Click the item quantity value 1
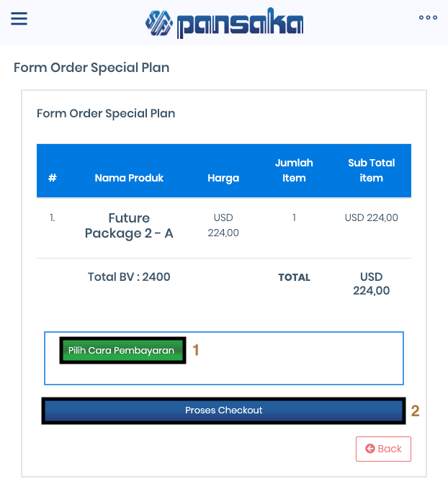The width and height of the screenshot is (448, 489). pyautogui.click(x=294, y=217)
